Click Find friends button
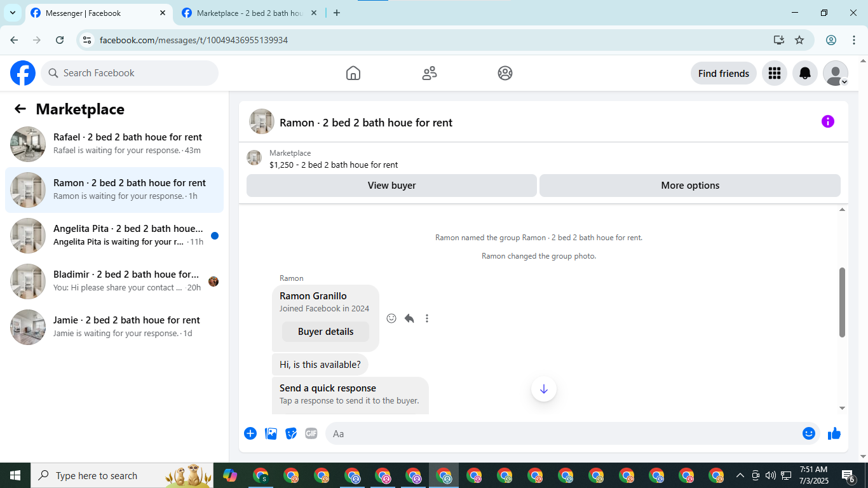The width and height of the screenshot is (868, 488). (724, 73)
